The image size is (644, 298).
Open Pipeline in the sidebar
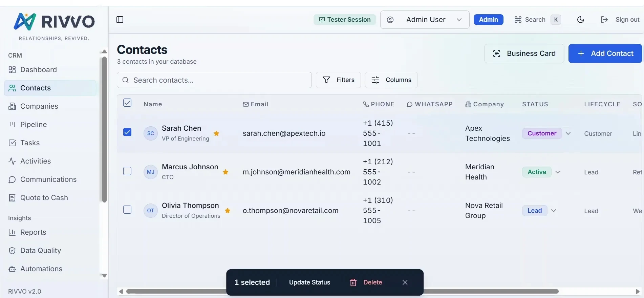[x=50, y=125]
